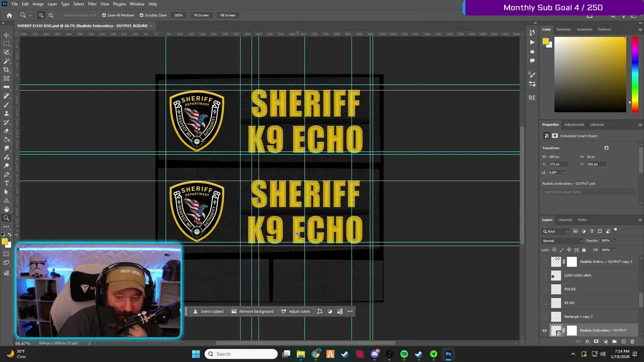
Task: Click Remove background button
Action: coord(253,311)
